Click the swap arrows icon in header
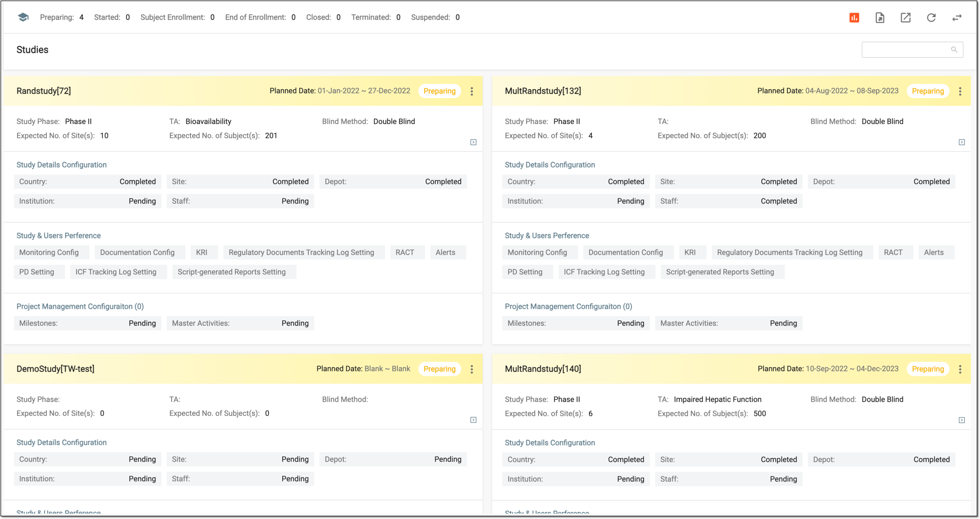 pyautogui.click(x=957, y=18)
